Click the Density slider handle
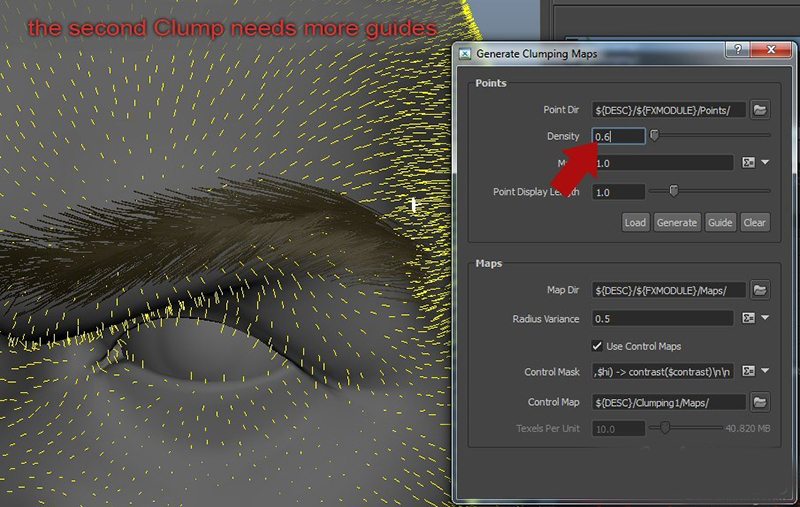Image resolution: width=800 pixels, height=507 pixels. (654, 135)
